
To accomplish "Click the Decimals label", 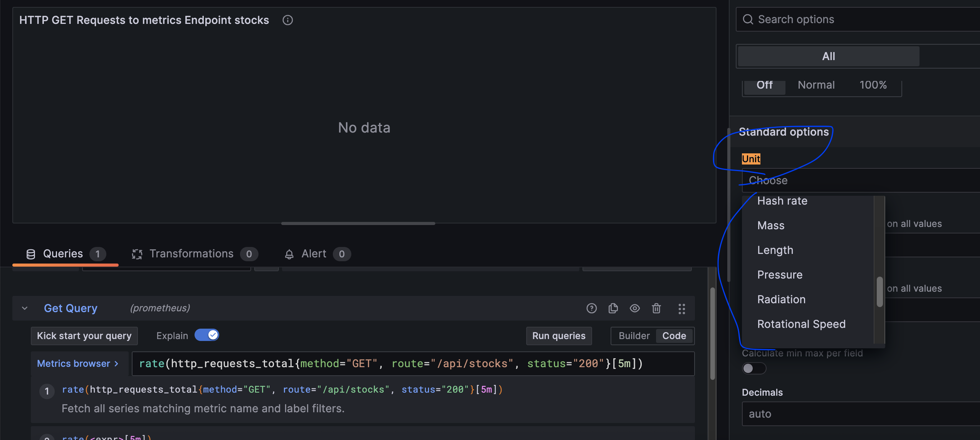I will 762,392.
